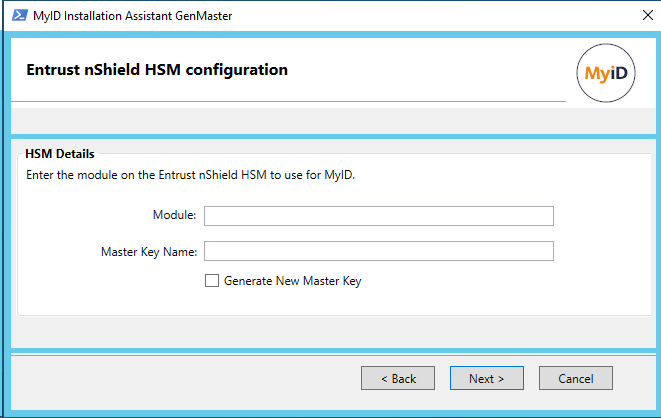Select the HSM Details group heading
Image resolution: width=661 pixels, height=418 pixels.
[x=60, y=154]
